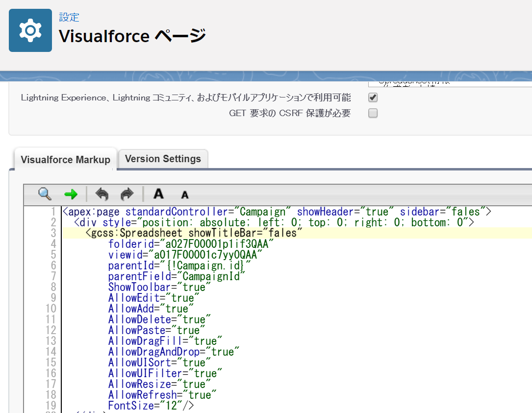
Task: Click the AllowDragFill="true" line
Action: [165, 341]
